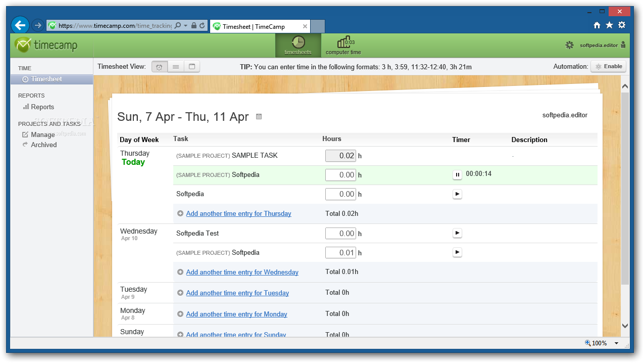This screenshot has height=363, width=644.
Task: Open the computer time section
Action: (x=343, y=46)
